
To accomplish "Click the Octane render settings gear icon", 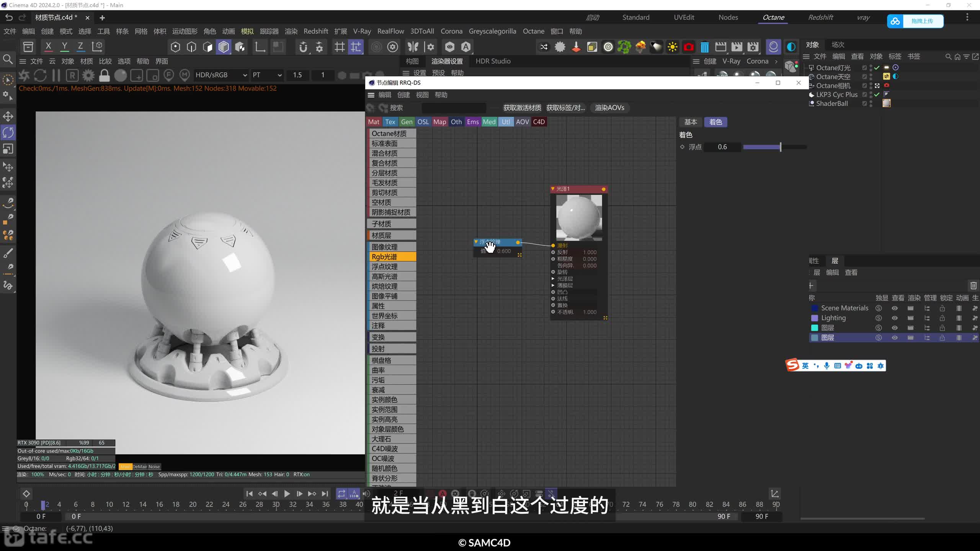I will pos(88,75).
